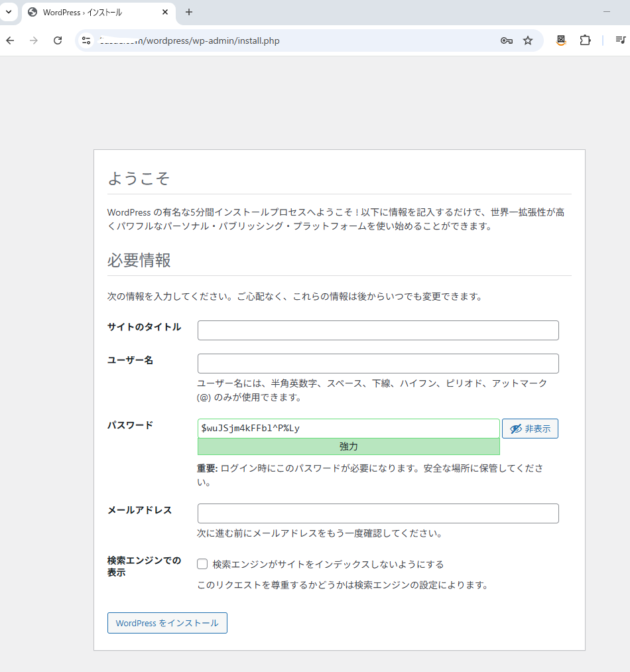
Task: Open the saved passwords key icon
Action: 506,40
